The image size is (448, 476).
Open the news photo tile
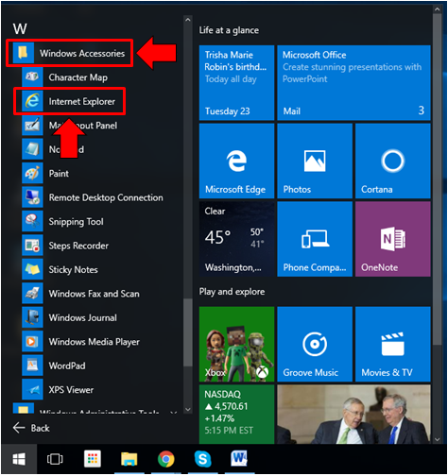point(353,415)
